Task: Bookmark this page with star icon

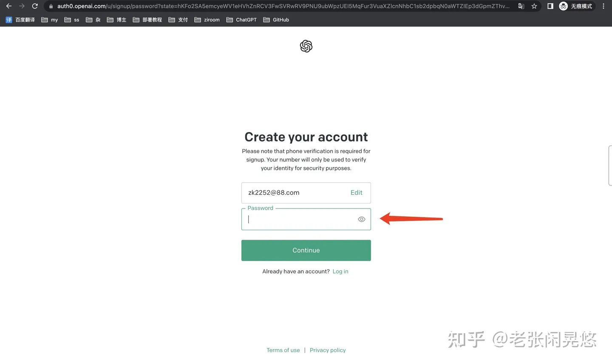Action: (x=534, y=6)
